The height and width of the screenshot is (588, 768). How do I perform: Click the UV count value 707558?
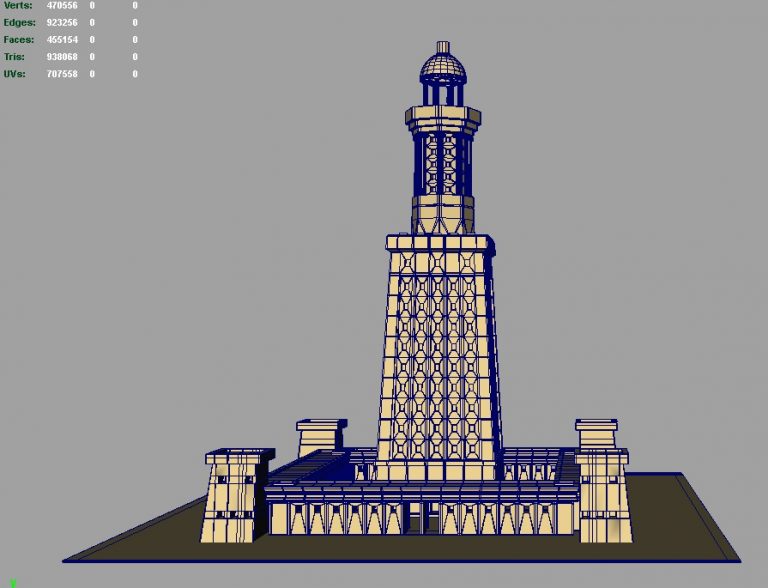62,74
